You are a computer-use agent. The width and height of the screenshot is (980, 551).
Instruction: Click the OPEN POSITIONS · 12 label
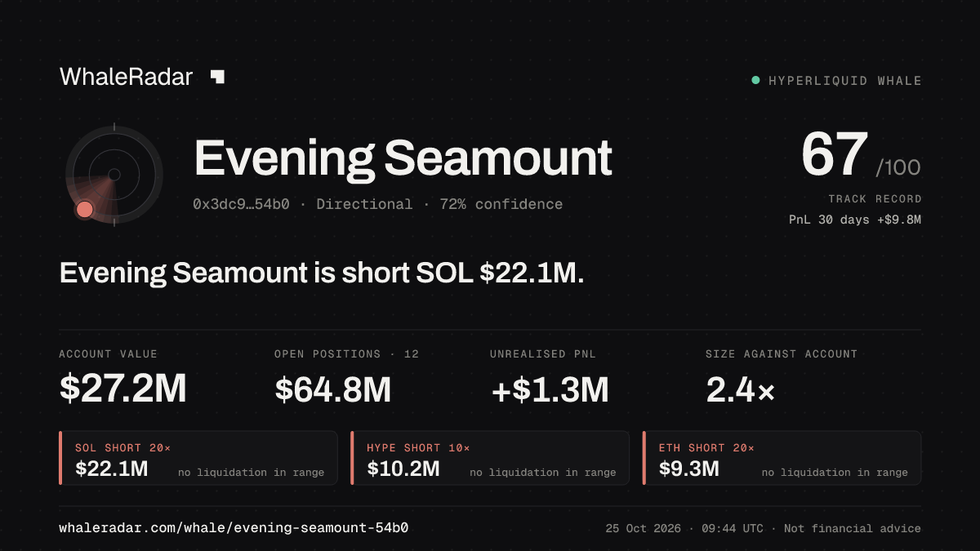pos(346,354)
